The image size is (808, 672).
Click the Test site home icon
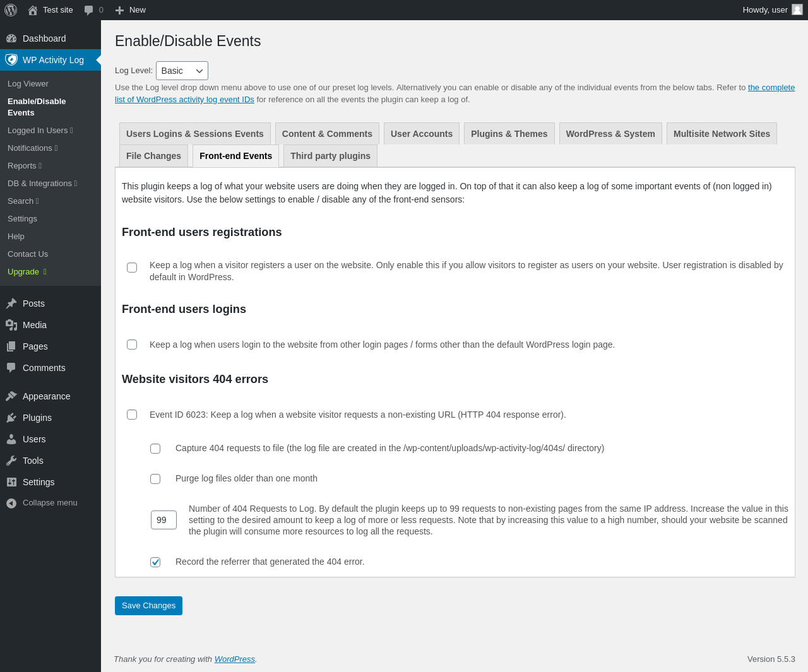pyautogui.click(x=33, y=10)
